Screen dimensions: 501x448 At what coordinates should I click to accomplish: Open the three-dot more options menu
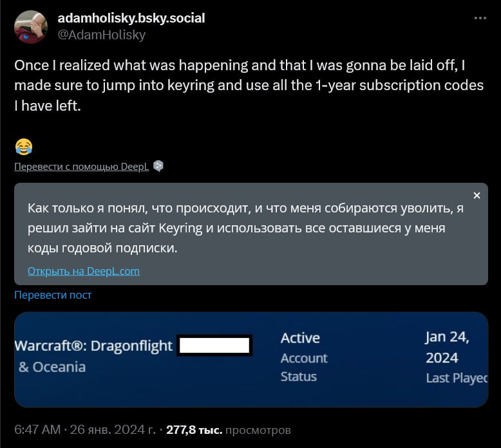click(480, 18)
